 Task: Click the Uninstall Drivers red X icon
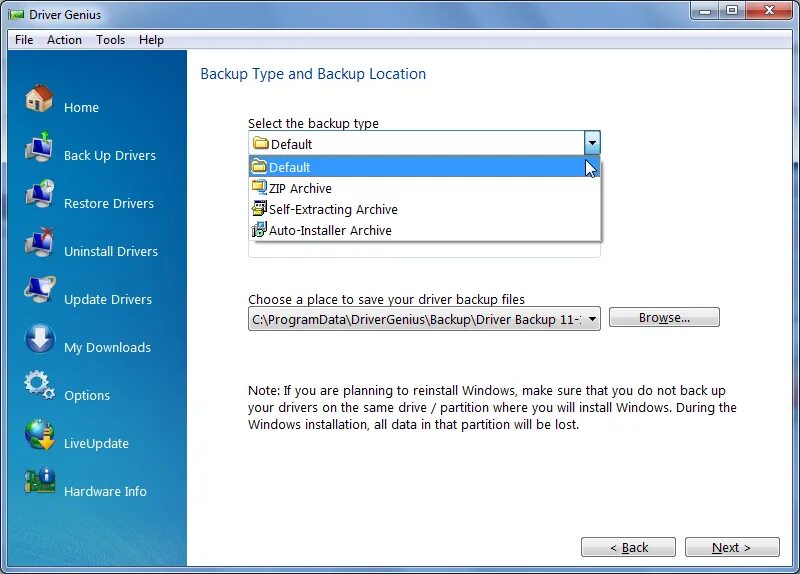[39, 242]
